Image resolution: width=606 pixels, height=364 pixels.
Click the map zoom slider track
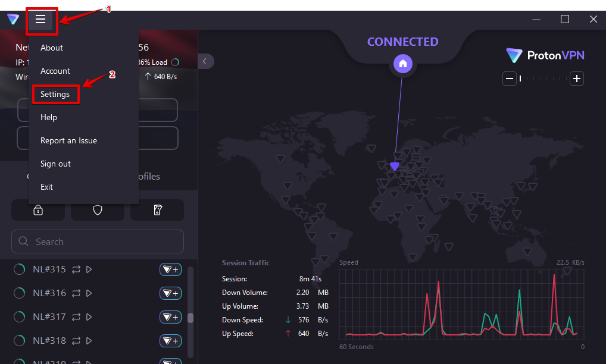pyautogui.click(x=543, y=79)
